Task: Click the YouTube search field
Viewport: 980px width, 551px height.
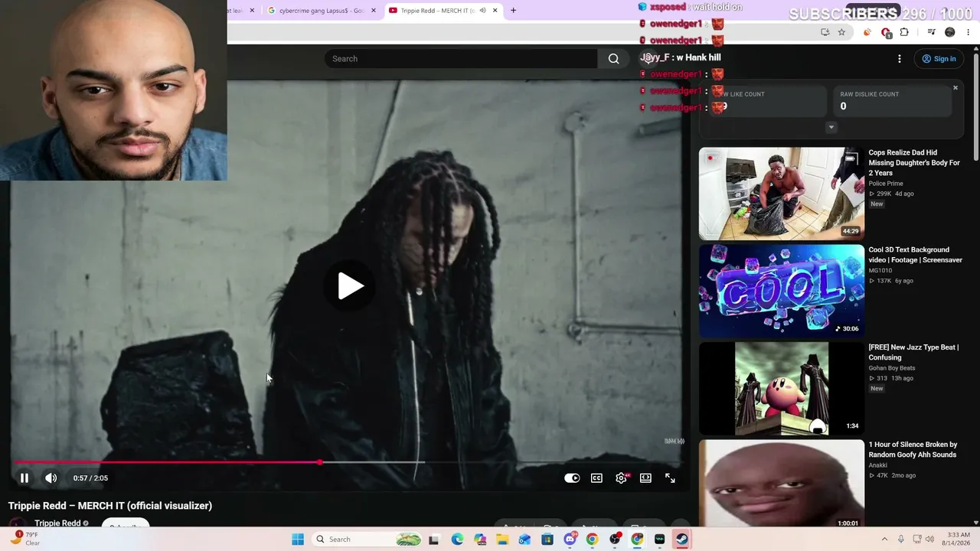Action: [x=461, y=59]
